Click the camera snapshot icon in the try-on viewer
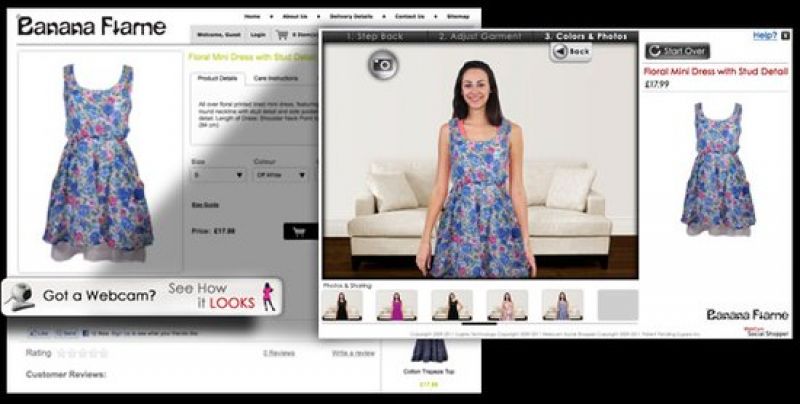Screen dimensions: 800x404 (383, 64)
